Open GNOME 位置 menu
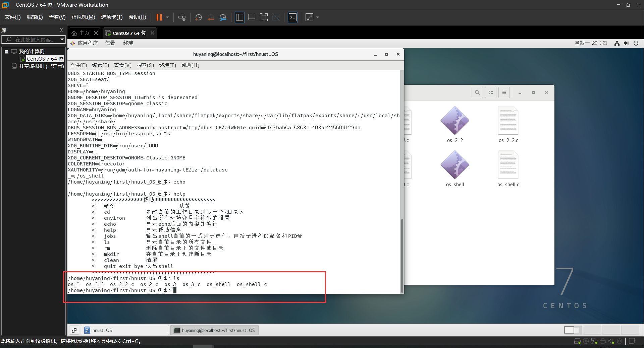644x348 pixels. coord(110,43)
